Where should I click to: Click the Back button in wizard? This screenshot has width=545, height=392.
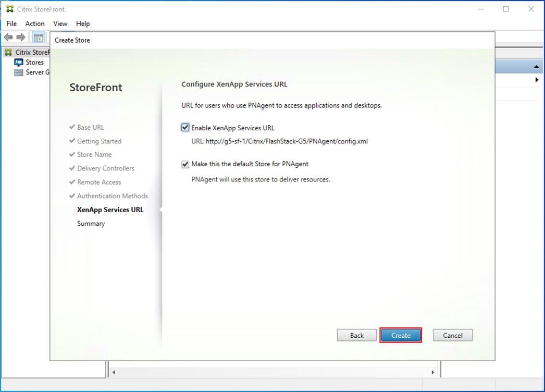356,335
